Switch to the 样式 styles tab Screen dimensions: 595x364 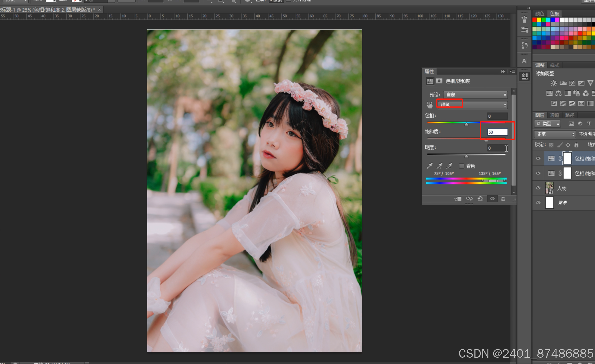(x=554, y=65)
